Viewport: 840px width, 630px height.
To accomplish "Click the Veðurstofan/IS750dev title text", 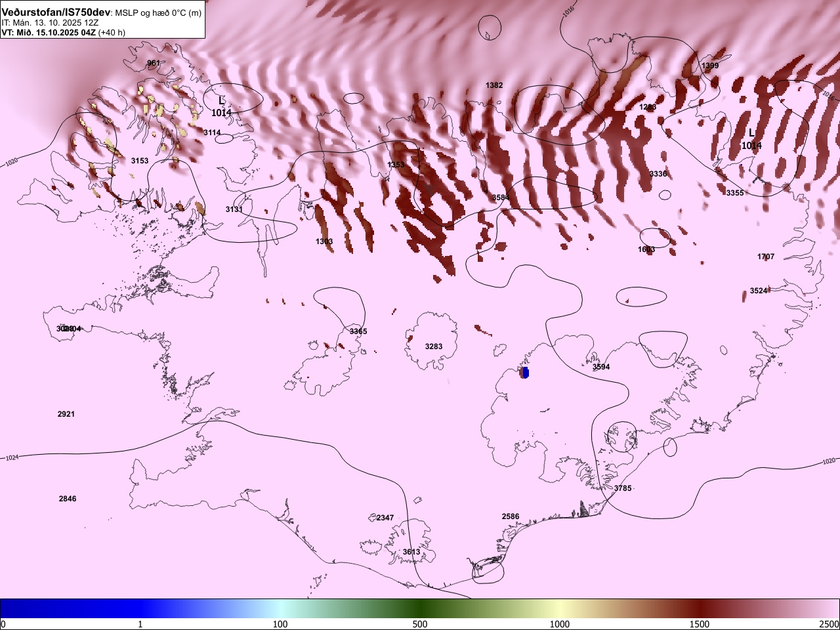I will tap(56, 12).
